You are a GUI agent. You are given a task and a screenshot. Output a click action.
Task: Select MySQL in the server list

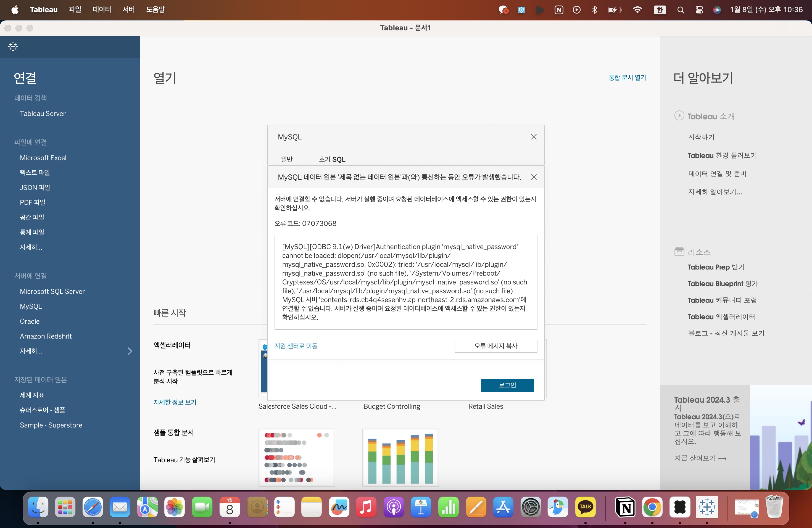click(31, 306)
